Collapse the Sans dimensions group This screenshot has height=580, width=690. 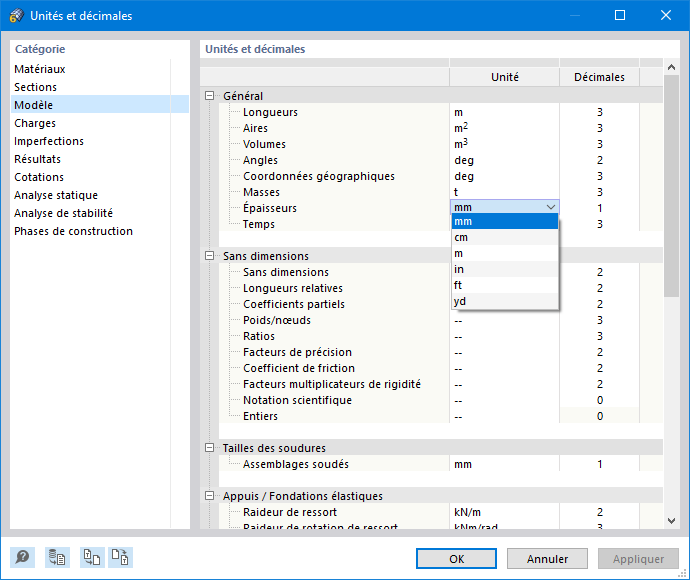point(210,256)
